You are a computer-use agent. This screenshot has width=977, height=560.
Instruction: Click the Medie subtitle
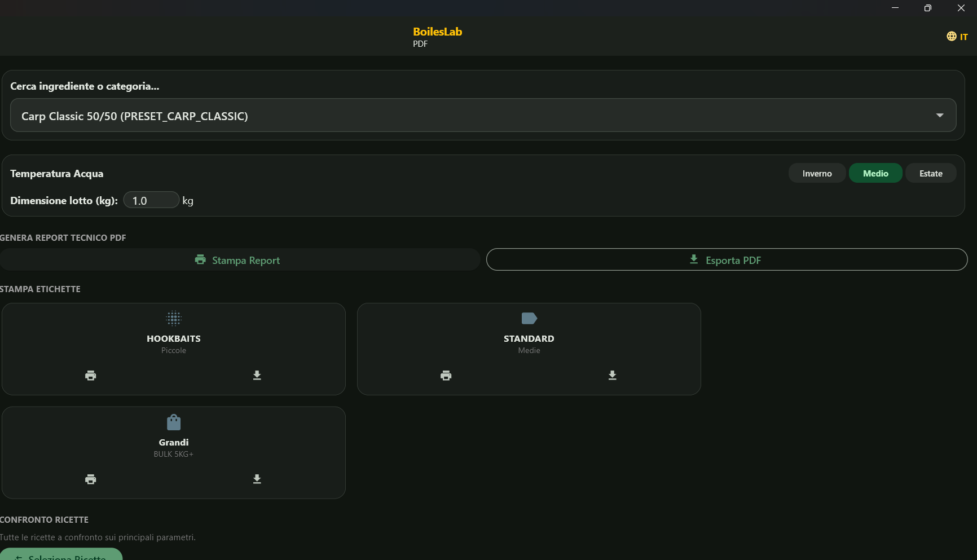click(x=529, y=350)
